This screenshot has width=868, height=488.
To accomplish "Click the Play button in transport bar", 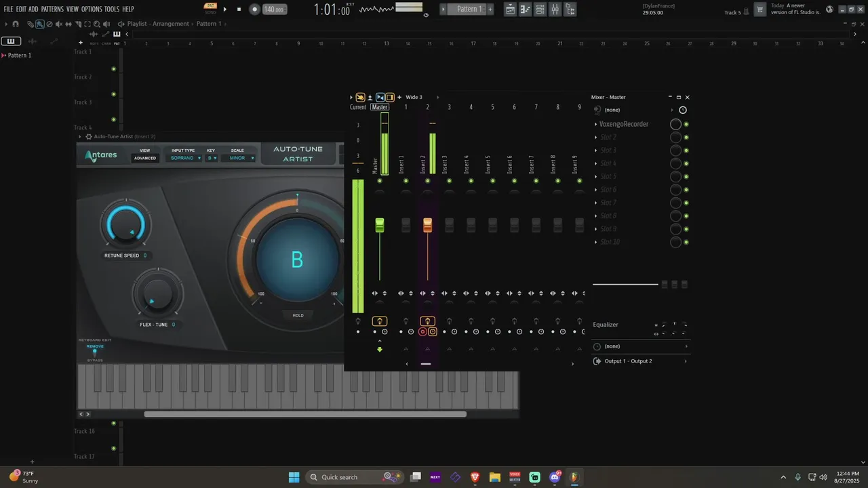I will click(226, 9).
